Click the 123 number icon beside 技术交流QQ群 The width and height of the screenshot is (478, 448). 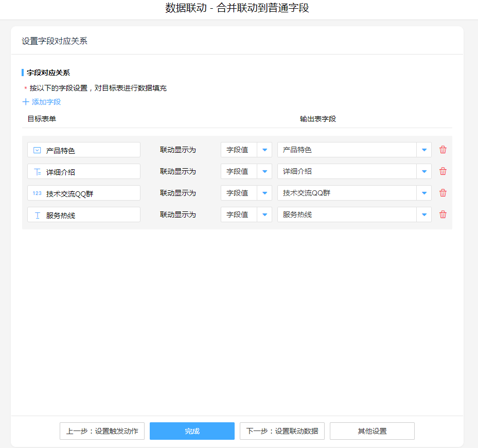[x=37, y=193]
